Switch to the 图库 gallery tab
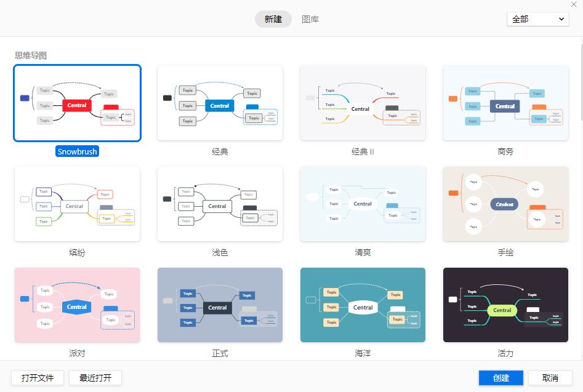583x392 pixels. (310, 19)
